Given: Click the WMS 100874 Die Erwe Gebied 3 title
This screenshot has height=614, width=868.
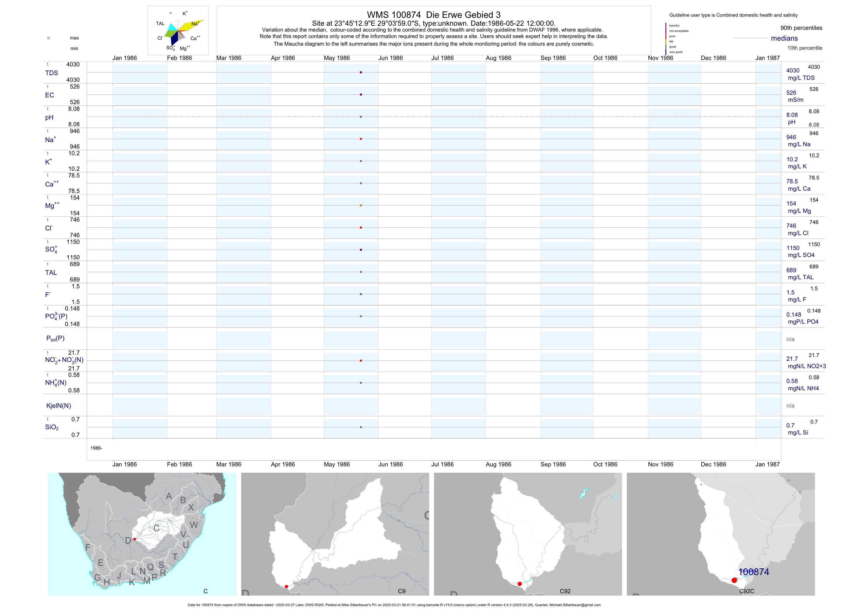Looking at the screenshot, I should pos(434,15).
